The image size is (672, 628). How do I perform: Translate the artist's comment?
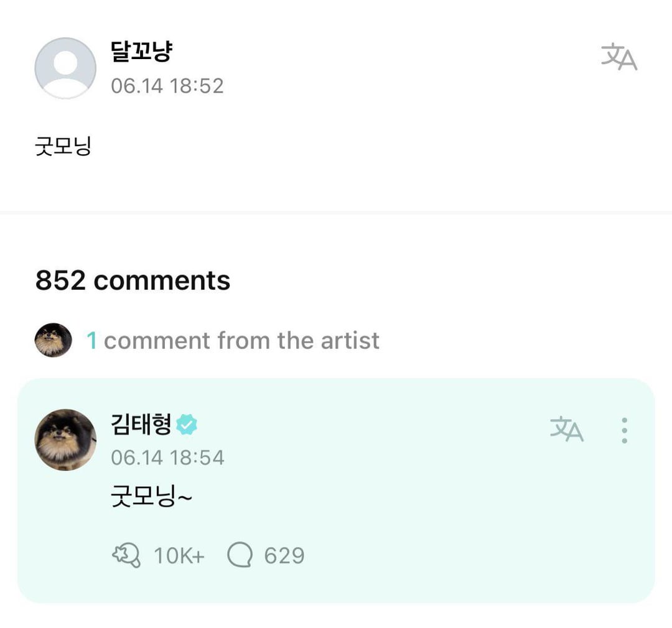coord(567,429)
